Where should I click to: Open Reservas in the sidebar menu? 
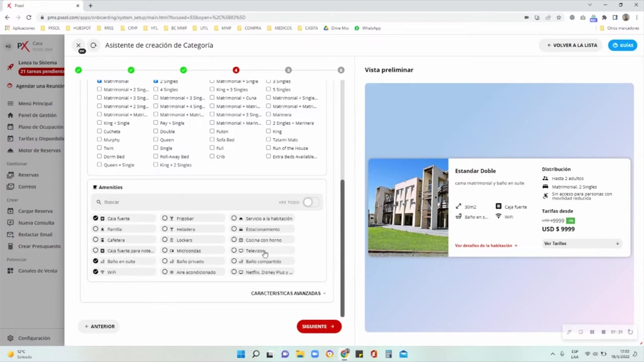tap(28, 175)
